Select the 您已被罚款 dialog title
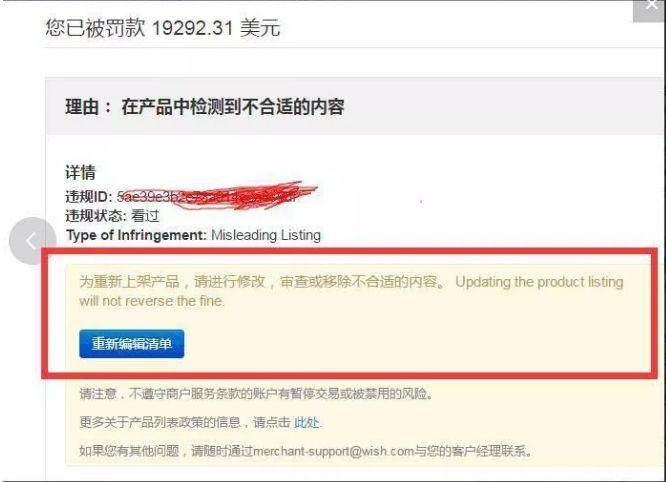The image size is (666, 482). [x=95, y=28]
